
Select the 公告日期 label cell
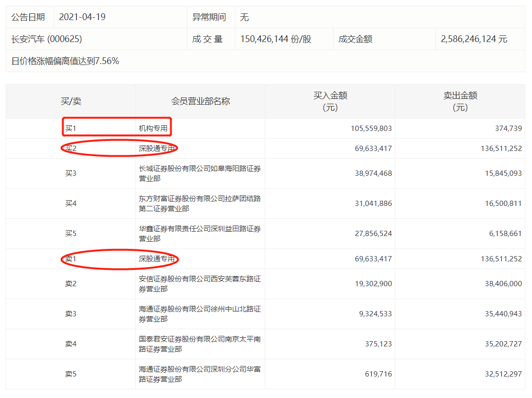(28, 17)
